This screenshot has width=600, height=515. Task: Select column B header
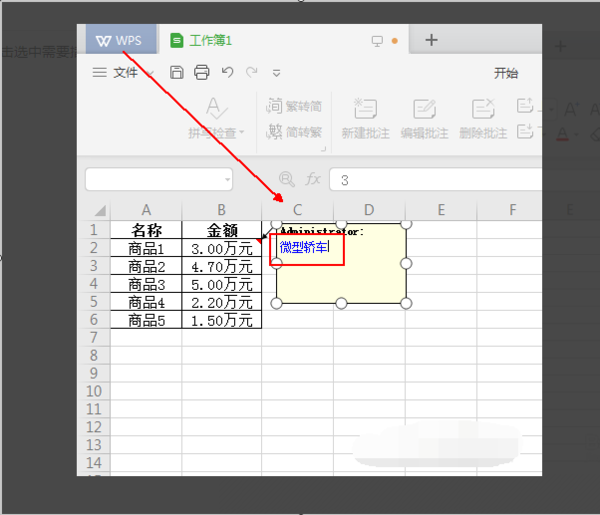[222, 210]
